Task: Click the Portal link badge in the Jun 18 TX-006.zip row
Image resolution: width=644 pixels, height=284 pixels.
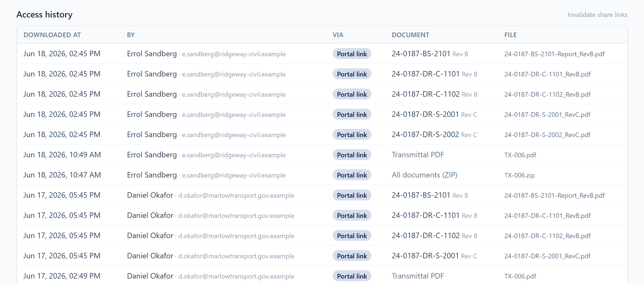Action: click(x=352, y=175)
